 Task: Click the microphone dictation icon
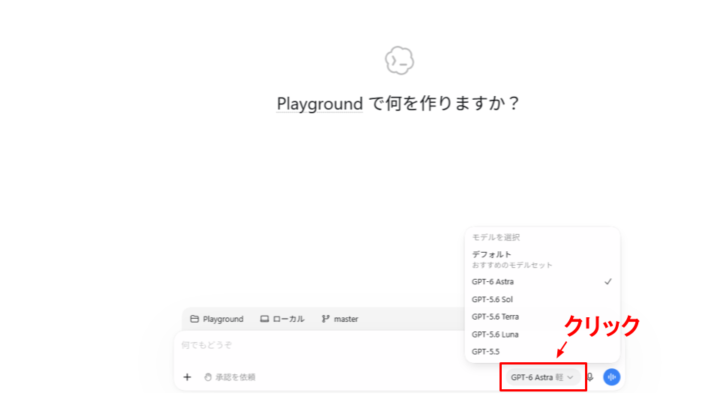[x=590, y=377]
